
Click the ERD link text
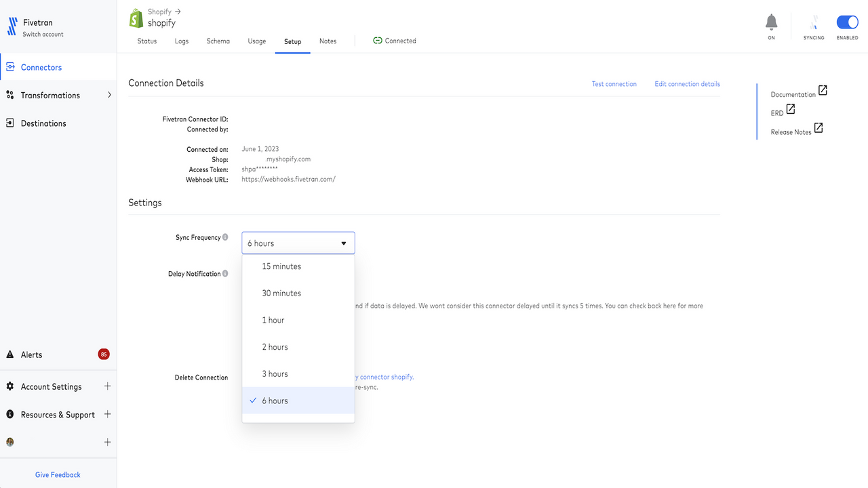(x=777, y=113)
